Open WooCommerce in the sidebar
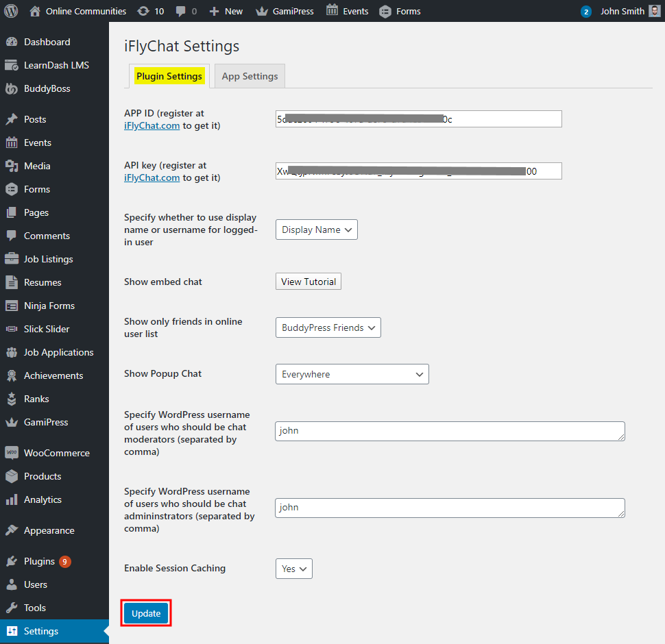Screen dimensions: 665x644 coord(56,453)
